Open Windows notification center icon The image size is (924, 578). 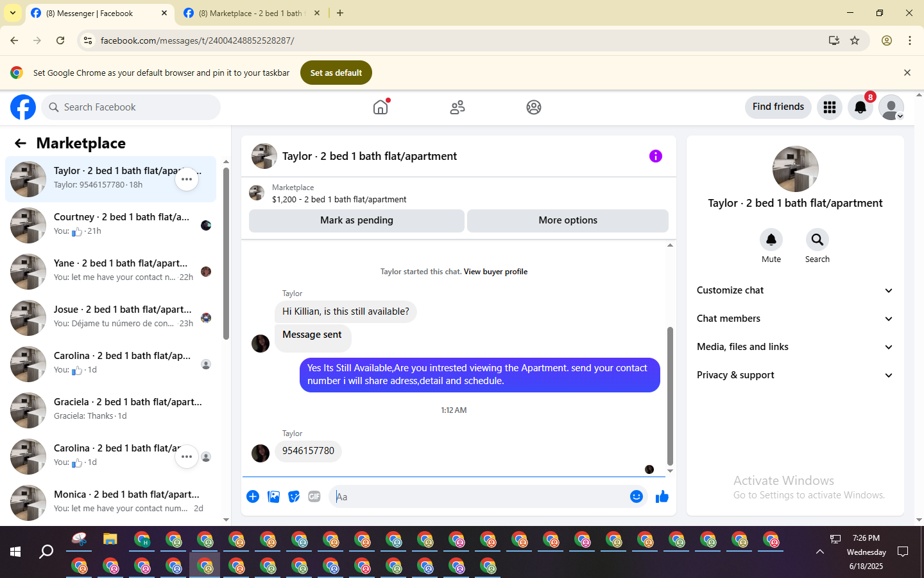903,552
